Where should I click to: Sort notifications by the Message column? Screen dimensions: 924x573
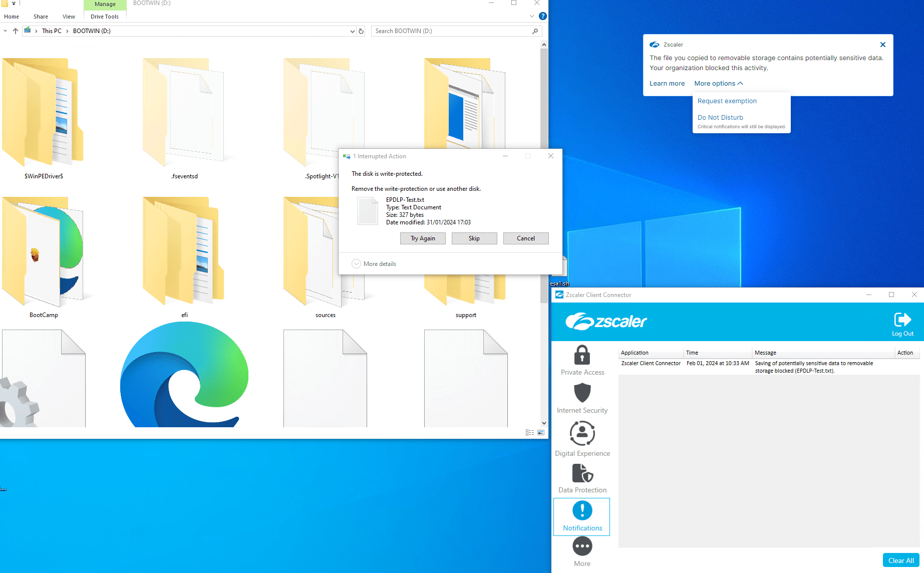click(x=824, y=353)
